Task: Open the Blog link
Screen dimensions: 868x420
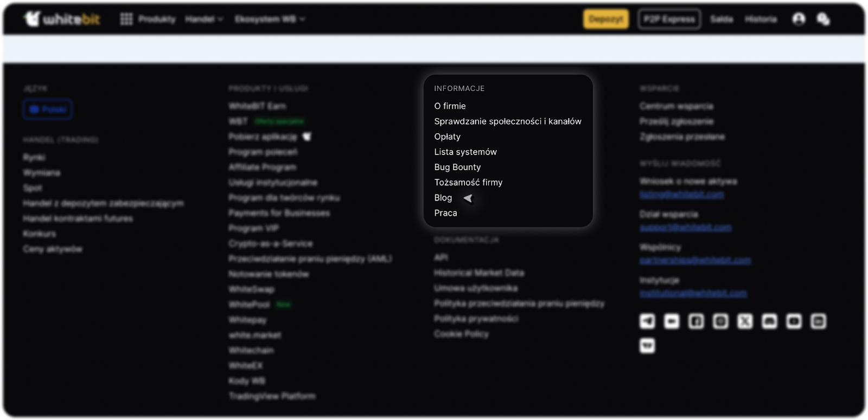Action: coord(443,198)
